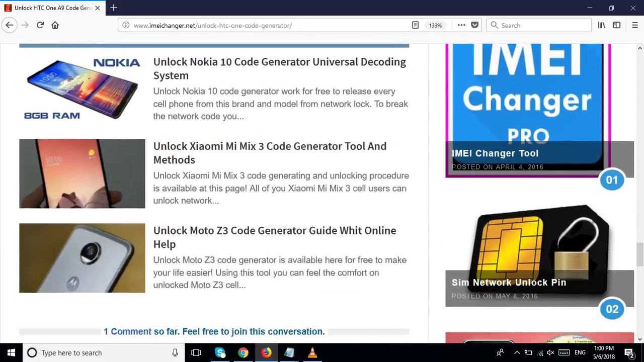Open VLC media player from taskbar

coord(312,352)
